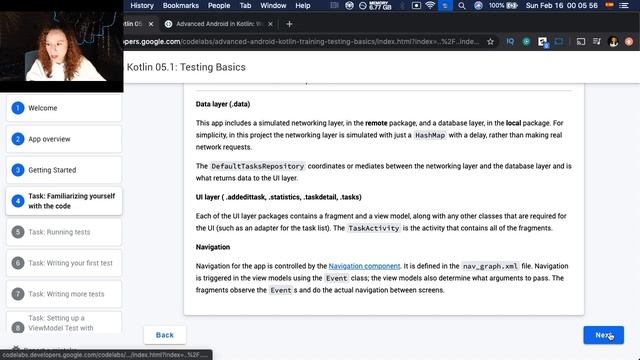Switch to Advanced Android in Kotlin tab
The width and height of the screenshot is (640, 360).
pos(218,24)
